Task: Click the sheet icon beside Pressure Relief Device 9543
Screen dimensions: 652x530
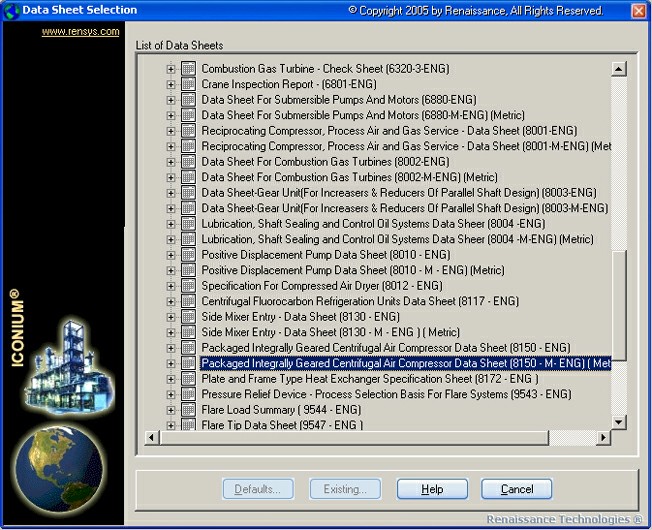Action: point(188,394)
